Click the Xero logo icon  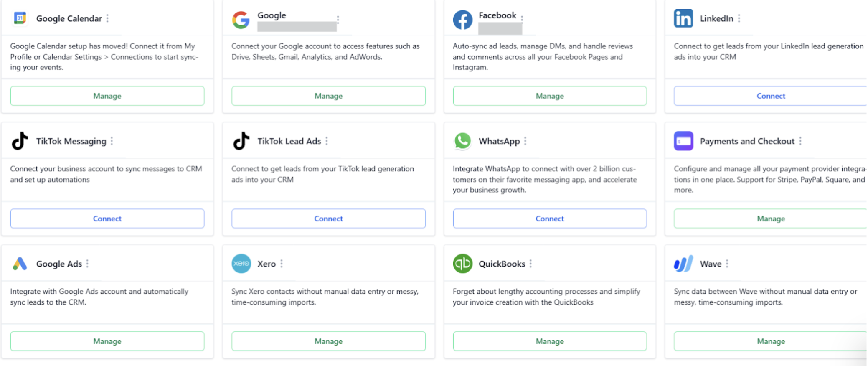pyautogui.click(x=241, y=264)
